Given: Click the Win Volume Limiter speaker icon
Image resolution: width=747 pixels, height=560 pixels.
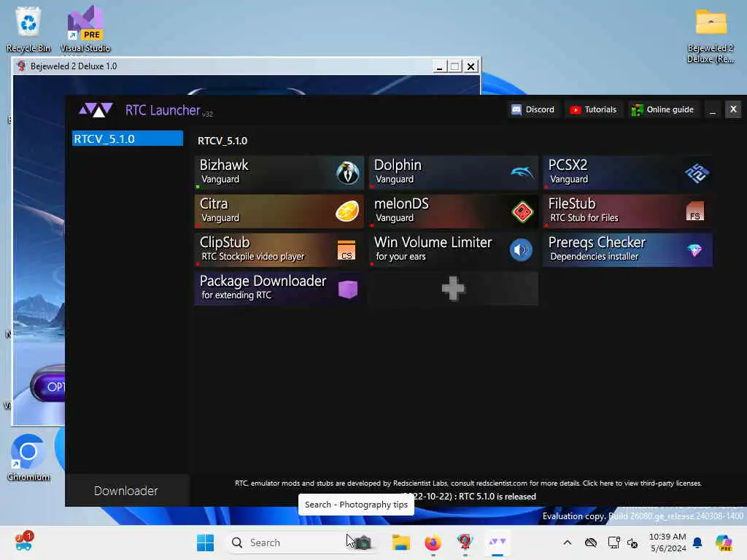Looking at the screenshot, I should pos(521,250).
